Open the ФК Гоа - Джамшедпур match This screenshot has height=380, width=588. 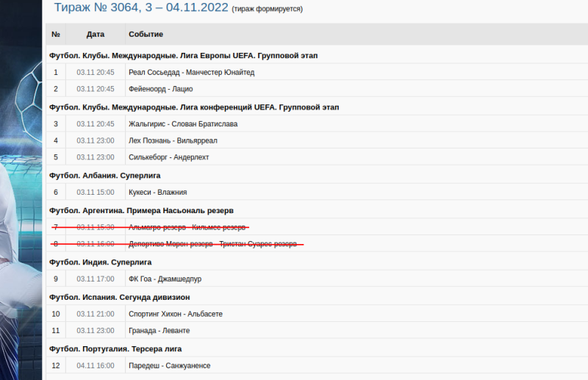(165, 279)
